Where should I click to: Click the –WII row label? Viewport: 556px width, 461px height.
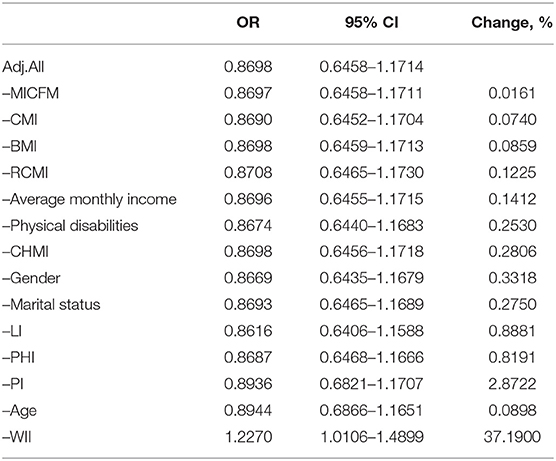[17, 437]
